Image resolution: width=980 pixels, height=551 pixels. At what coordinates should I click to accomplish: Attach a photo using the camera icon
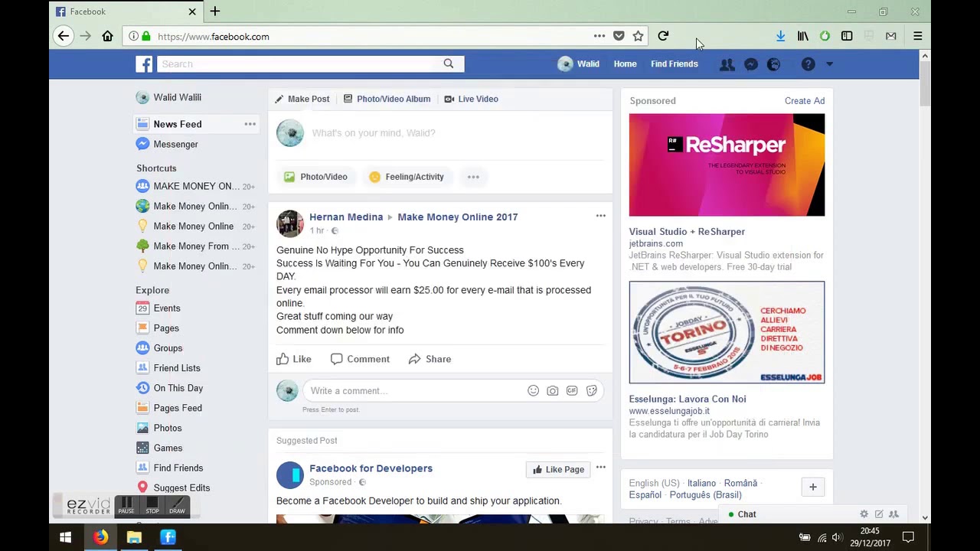click(553, 391)
